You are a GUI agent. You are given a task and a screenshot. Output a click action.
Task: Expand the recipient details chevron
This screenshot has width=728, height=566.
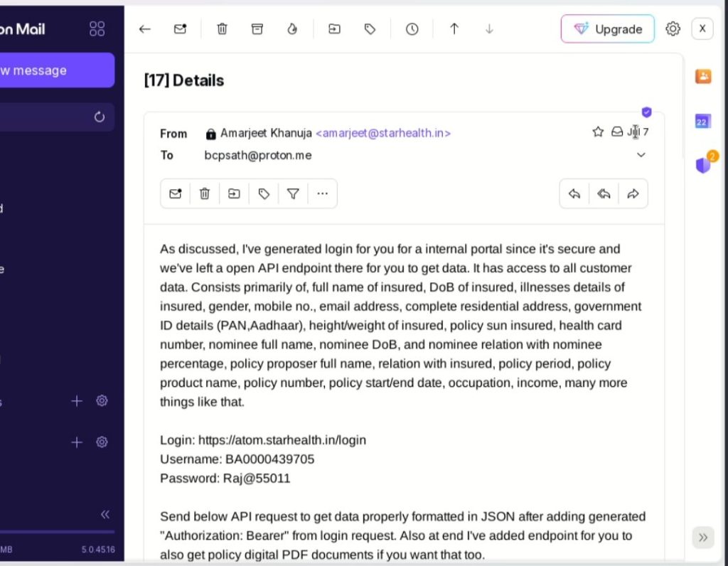[x=641, y=155]
